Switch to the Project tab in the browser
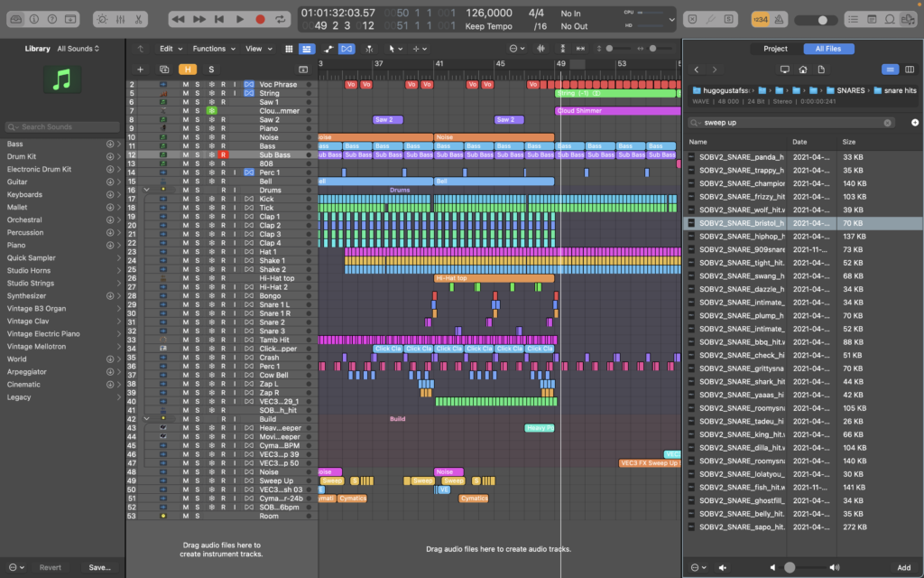This screenshot has height=578, width=924. click(x=774, y=48)
